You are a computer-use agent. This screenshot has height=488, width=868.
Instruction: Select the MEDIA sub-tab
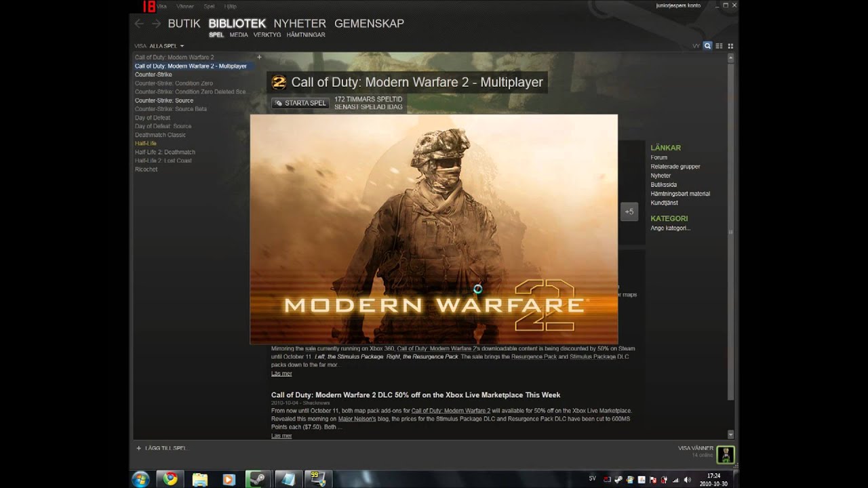click(x=239, y=35)
